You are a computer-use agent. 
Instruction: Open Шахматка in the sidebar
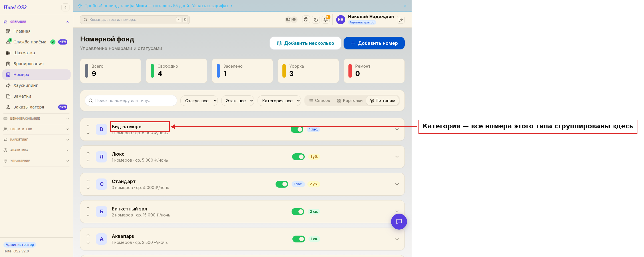[x=36, y=53]
